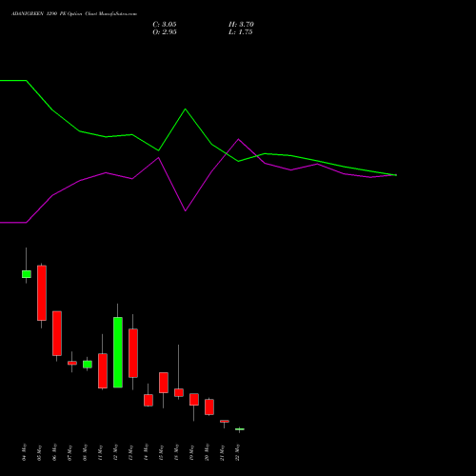Click the "14 May" date label
Viewport: 476px width, 476px height.
pos(147,452)
